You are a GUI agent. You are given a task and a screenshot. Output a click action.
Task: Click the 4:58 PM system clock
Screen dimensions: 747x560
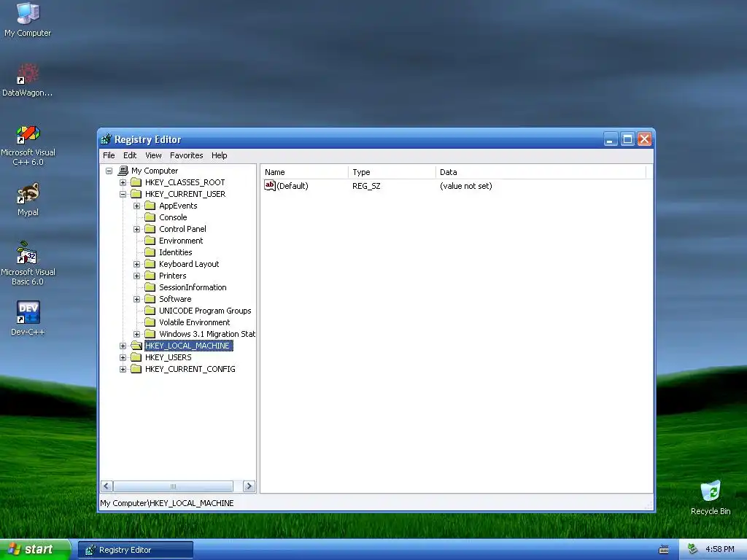(719, 550)
